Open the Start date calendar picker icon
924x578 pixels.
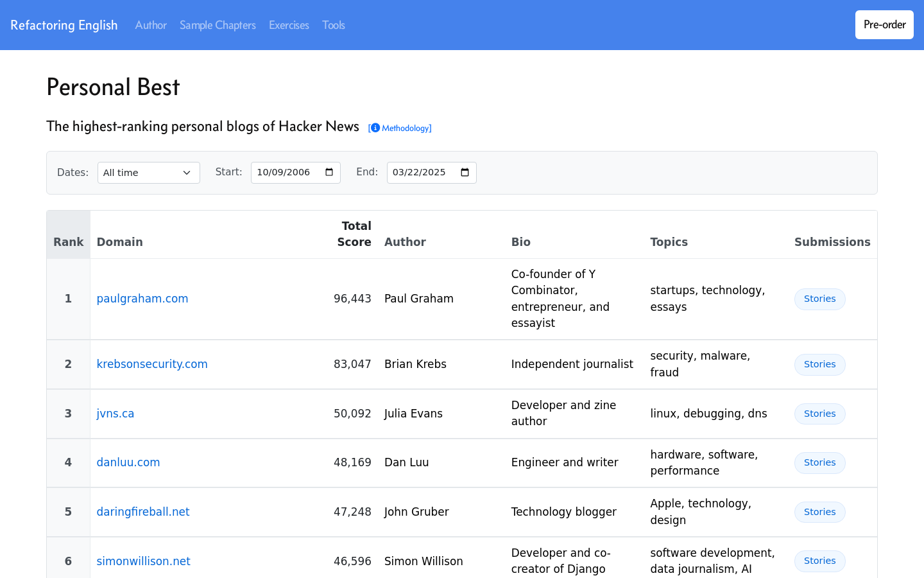[329, 172]
